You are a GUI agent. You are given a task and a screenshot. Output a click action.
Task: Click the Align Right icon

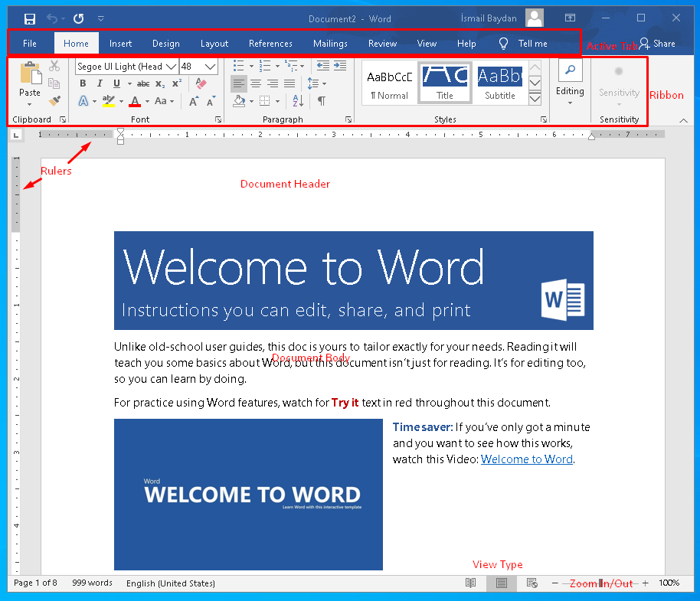click(273, 83)
